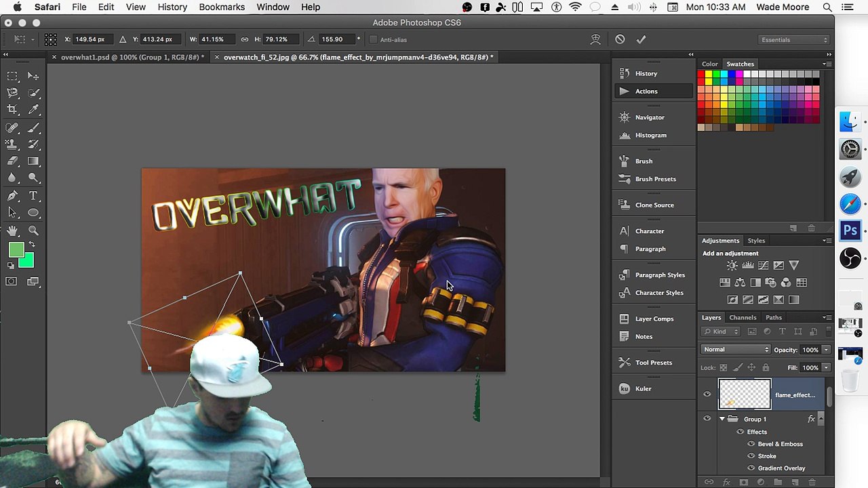Switch to the Paths tab

774,317
